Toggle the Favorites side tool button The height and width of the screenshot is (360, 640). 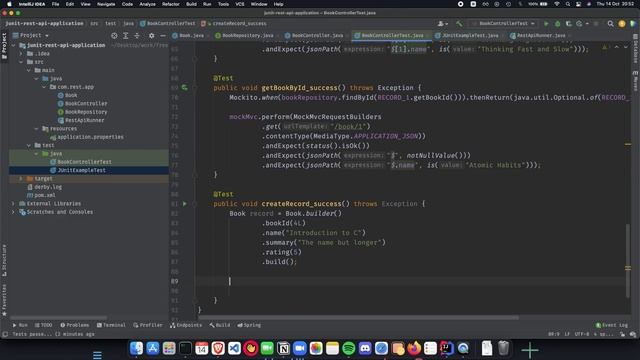click(x=4, y=300)
